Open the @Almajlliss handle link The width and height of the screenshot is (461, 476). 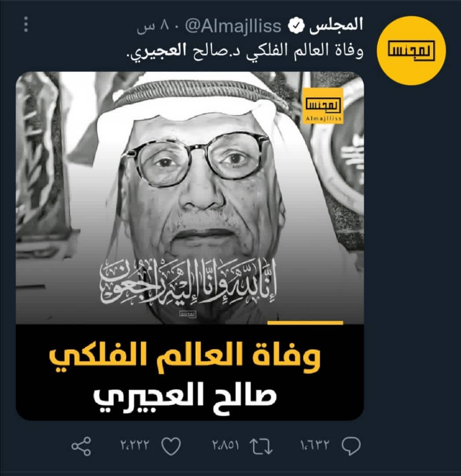(233, 26)
